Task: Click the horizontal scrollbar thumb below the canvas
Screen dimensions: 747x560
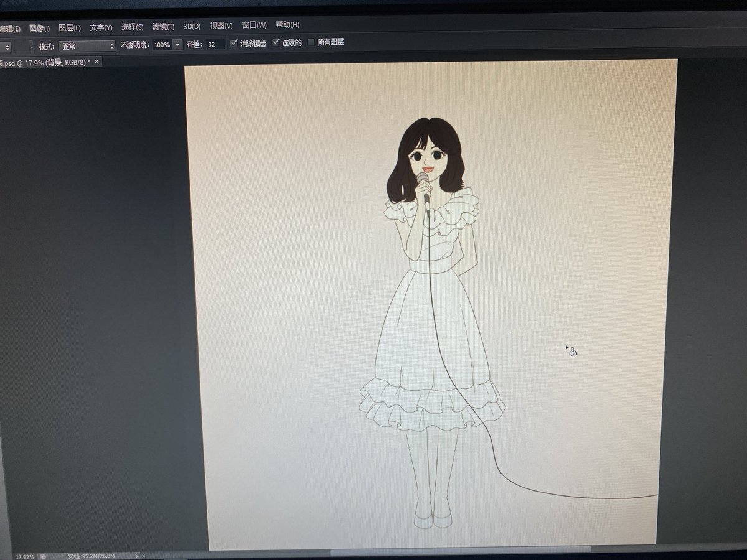Action: [461, 551]
